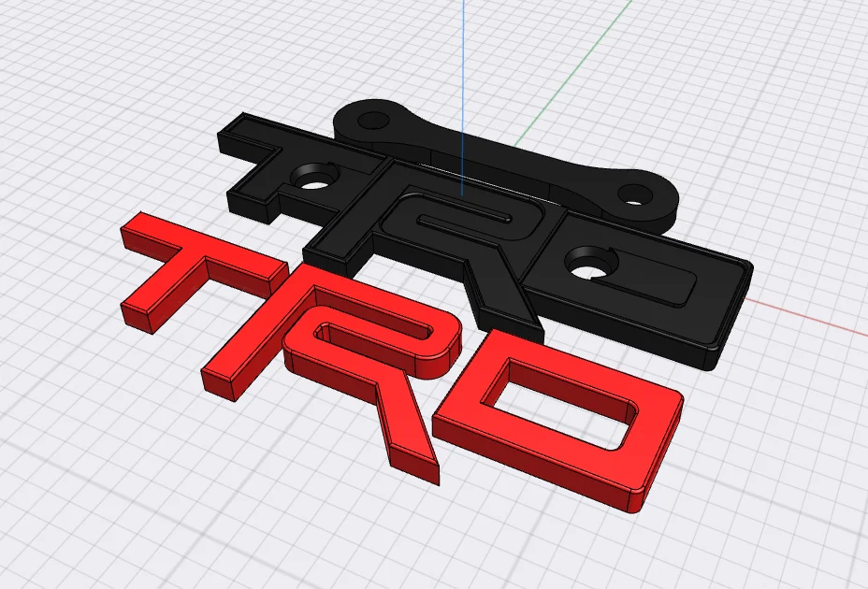Pick the screw hole in black T
The width and height of the screenshot is (868, 589).
click(x=315, y=179)
